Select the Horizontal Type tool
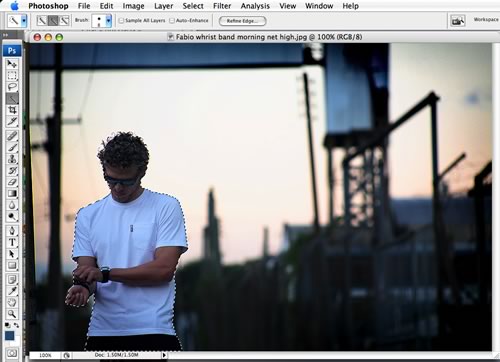 pos(12,242)
